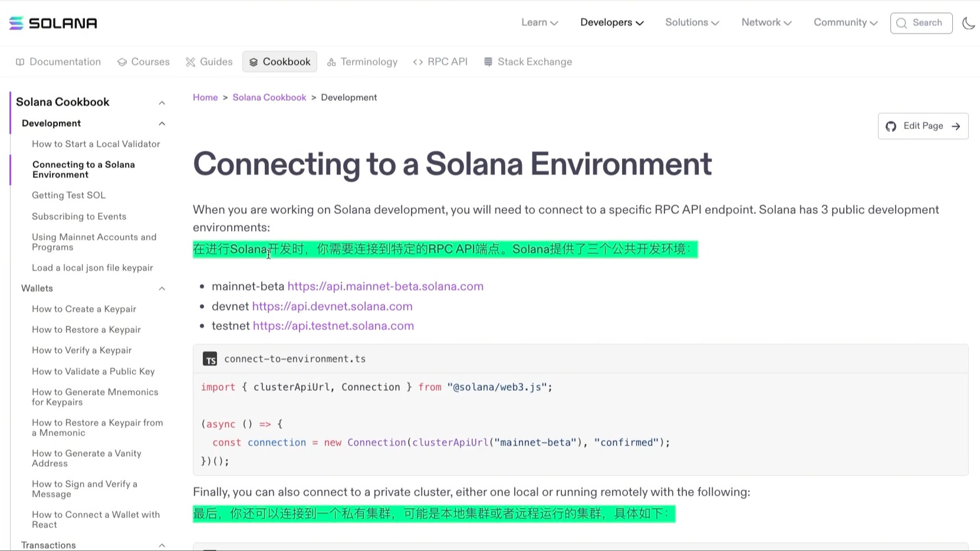Collapse the Wallets sidebar section

(x=162, y=289)
